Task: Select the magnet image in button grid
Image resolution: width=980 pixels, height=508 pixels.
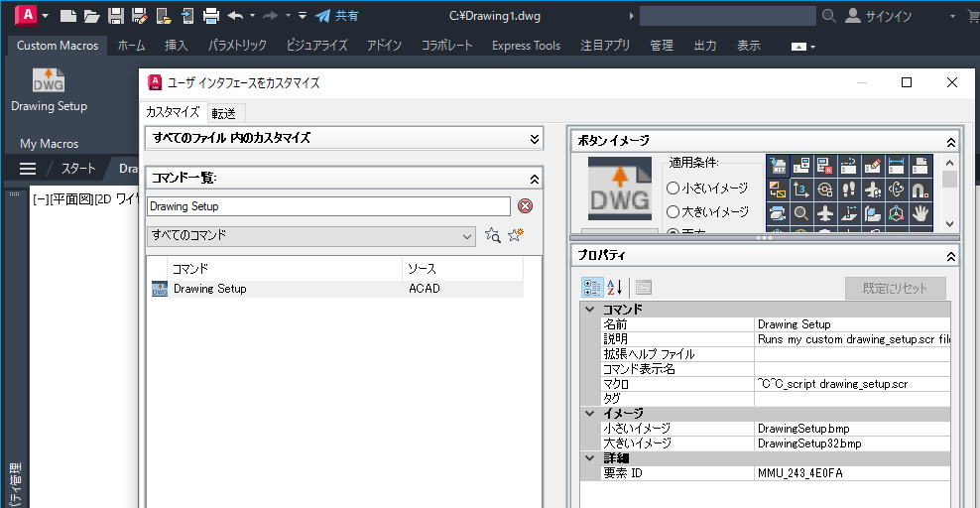Action: [x=920, y=190]
